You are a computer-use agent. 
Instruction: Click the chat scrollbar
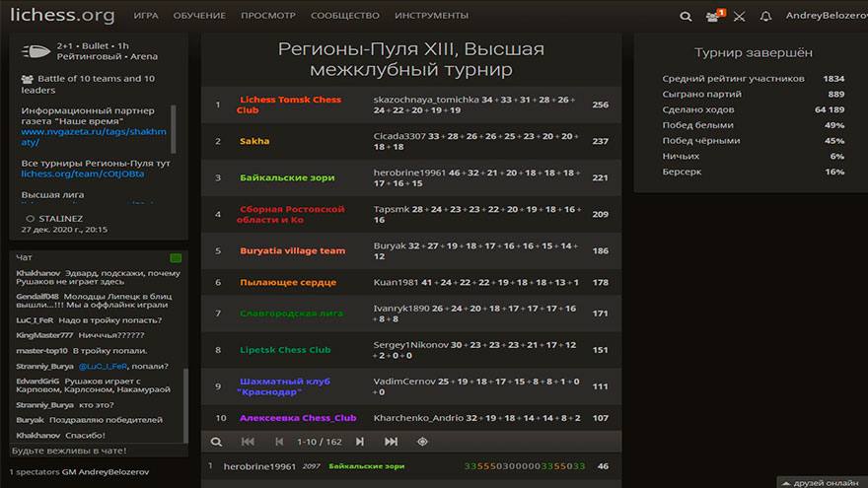click(185, 405)
